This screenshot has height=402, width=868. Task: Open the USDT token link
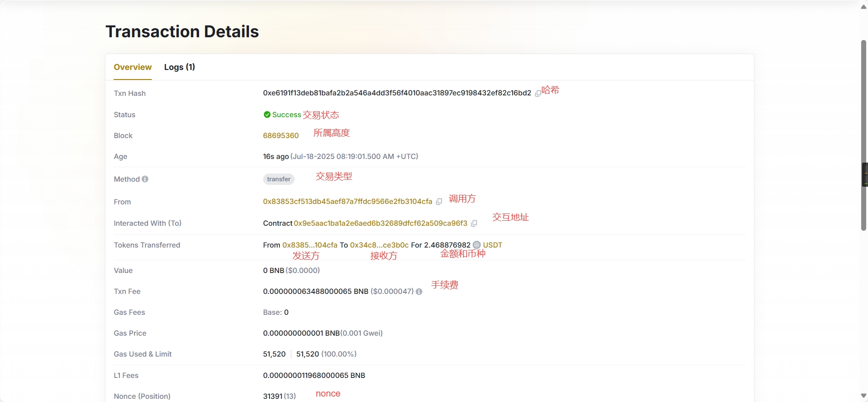tap(492, 245)
